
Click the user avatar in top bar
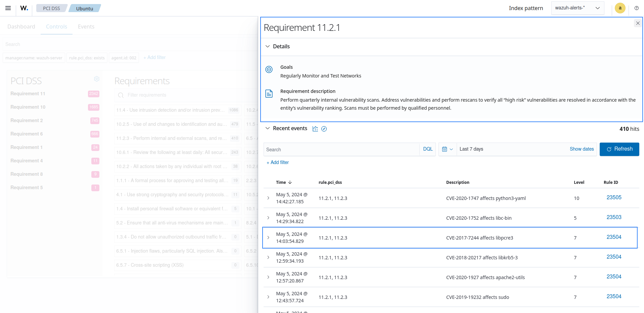(x=620, y=8)
